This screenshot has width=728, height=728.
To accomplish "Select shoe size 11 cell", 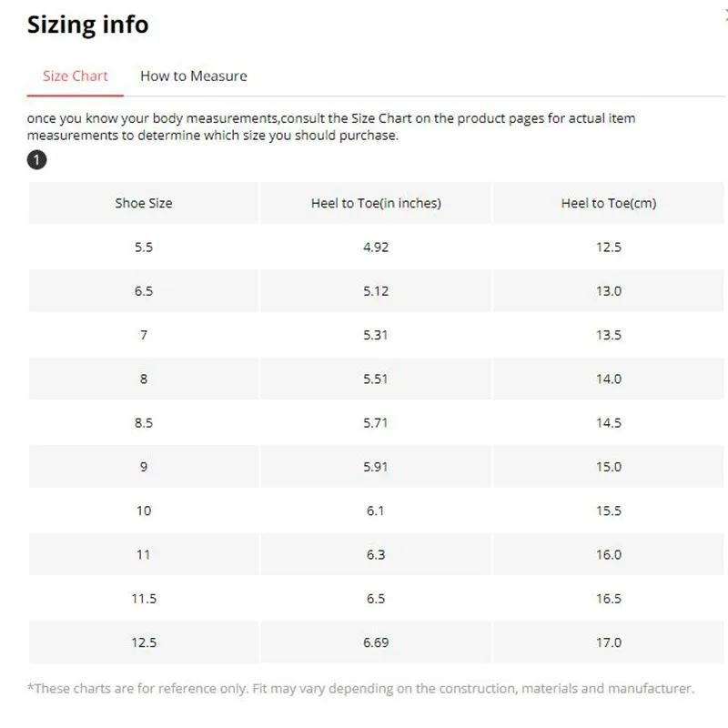I will 144,554.
